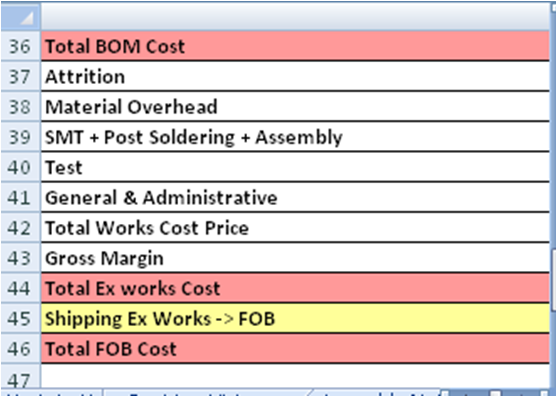The height and width of the screenshot is (397, 557).
Task: Select row header 46
Action: point(20,348)
